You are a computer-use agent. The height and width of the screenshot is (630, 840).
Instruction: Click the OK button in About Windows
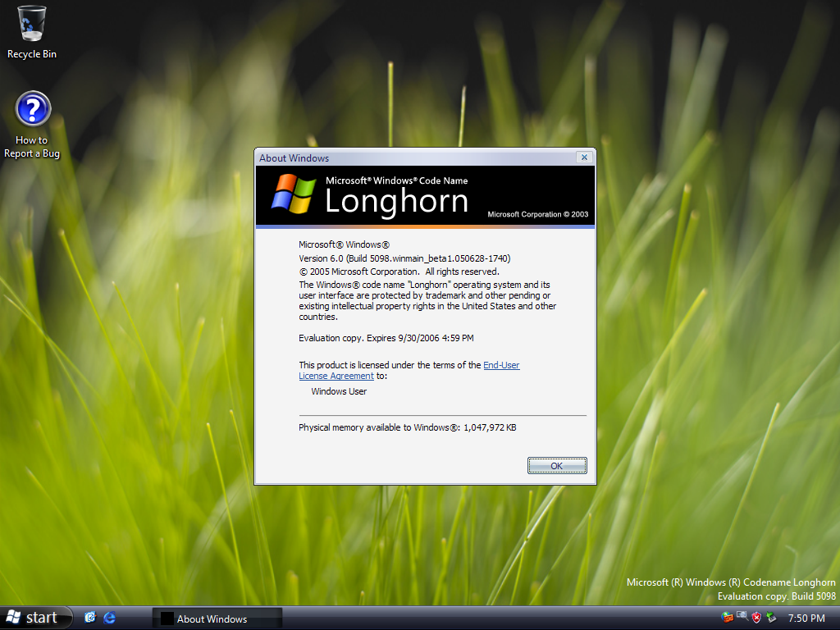pos(557,466)
